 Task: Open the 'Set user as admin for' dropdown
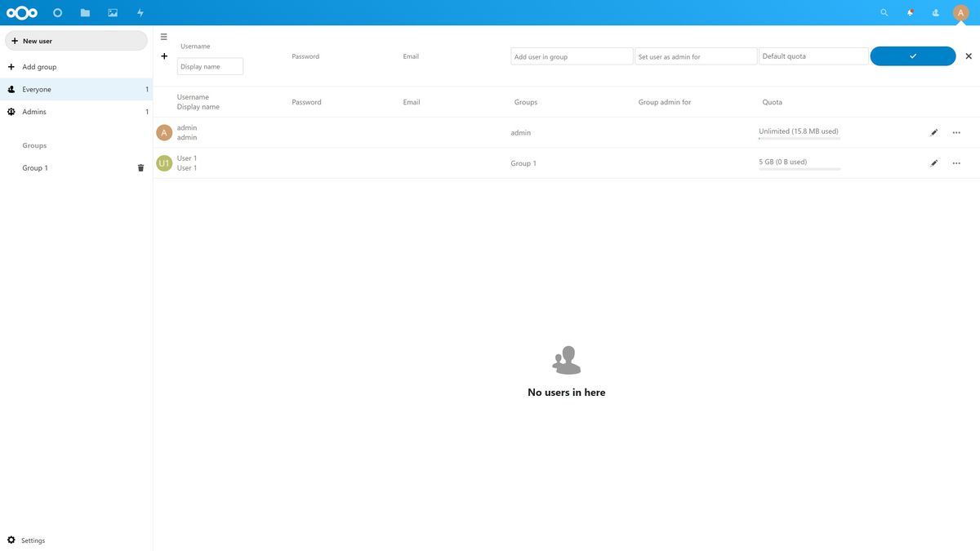[696, 56]
